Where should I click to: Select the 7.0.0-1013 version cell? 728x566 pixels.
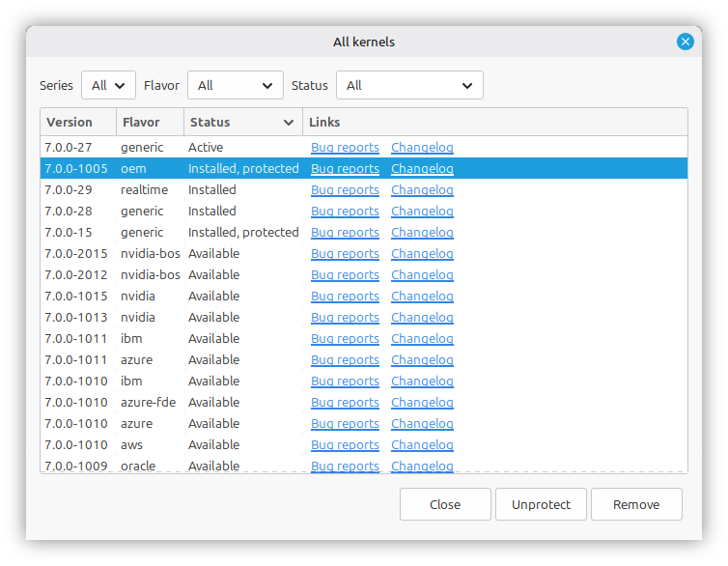pyautogui.click(x=76, y=318)
